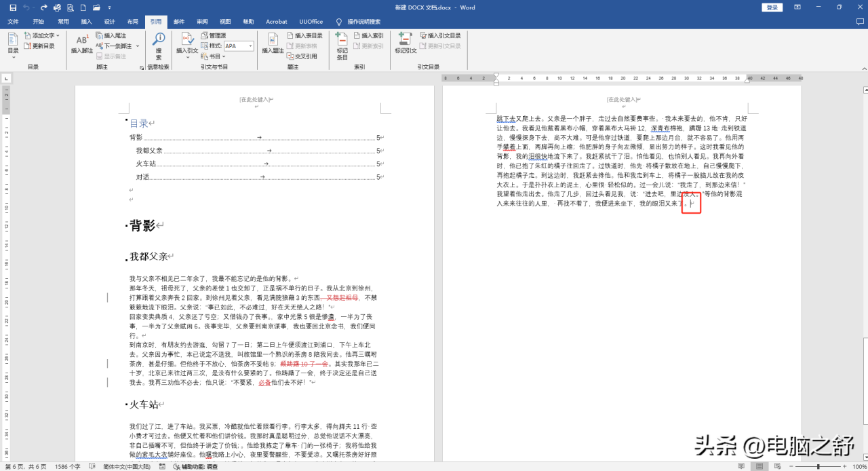Click the tab selector at ruler corner
868x471 pixels.
(x=6, y=79)
